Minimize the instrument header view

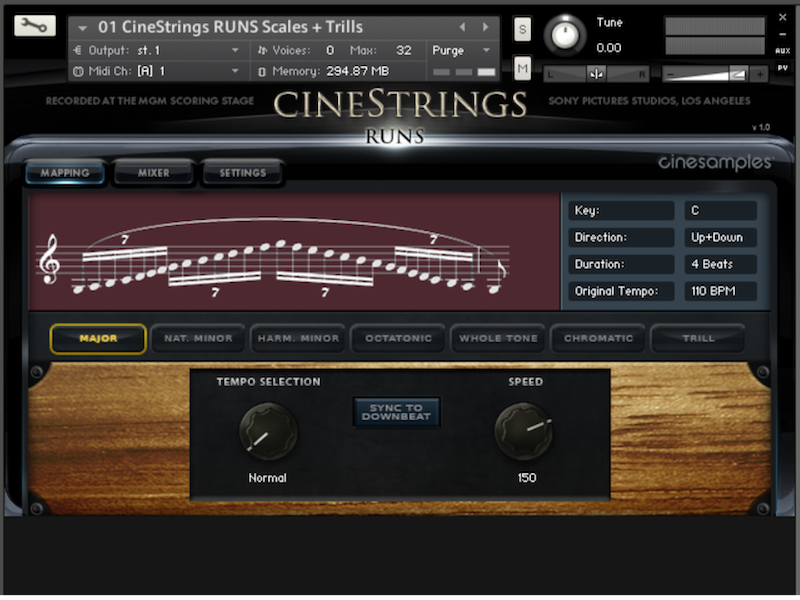tap(782, 34)
